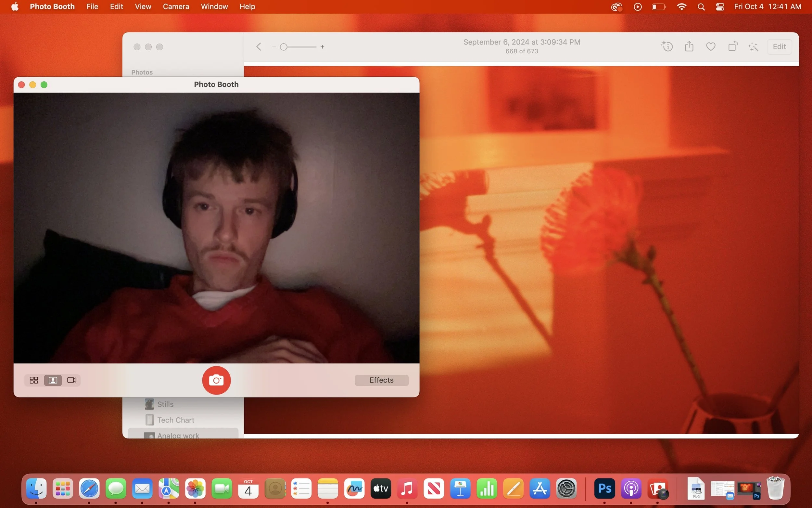The width and height of the screenshot is (812, 508).
Task: Show photo info in Photos toolbar
Action: tap(667, 46)
